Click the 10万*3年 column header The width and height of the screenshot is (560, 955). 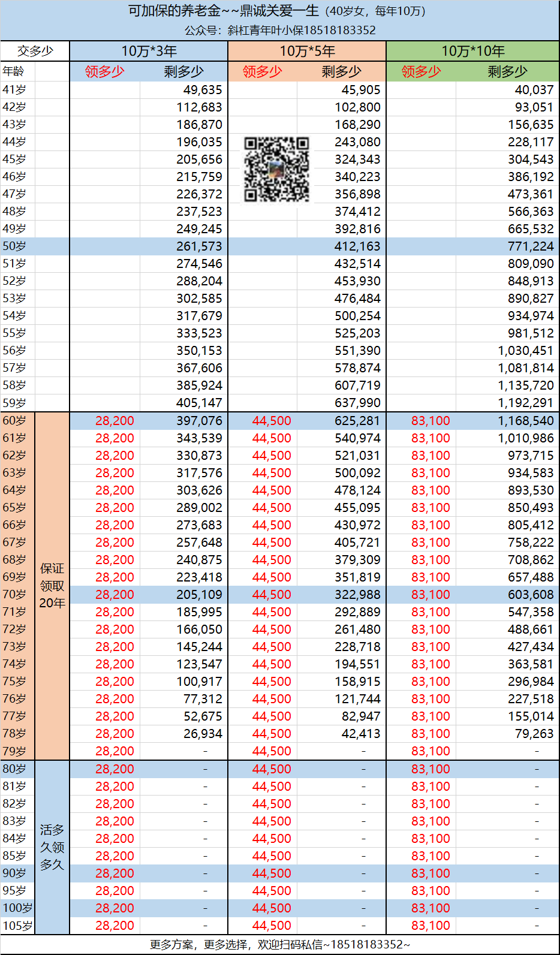point(149,51)
